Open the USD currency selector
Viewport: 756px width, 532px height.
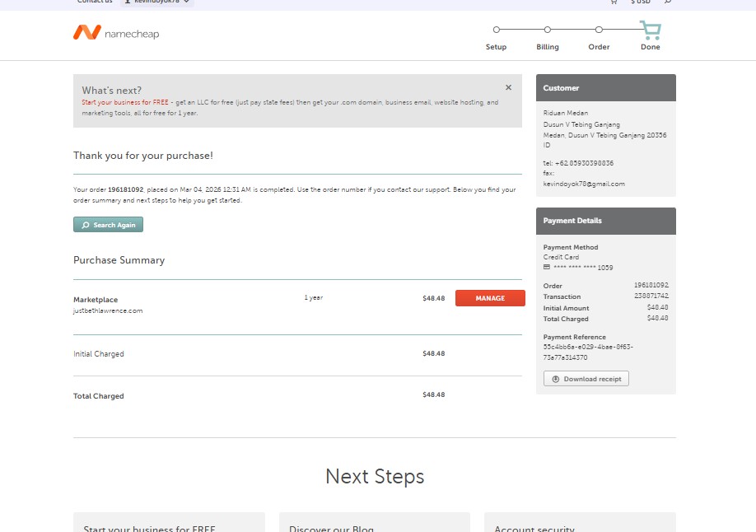[641, 2]
